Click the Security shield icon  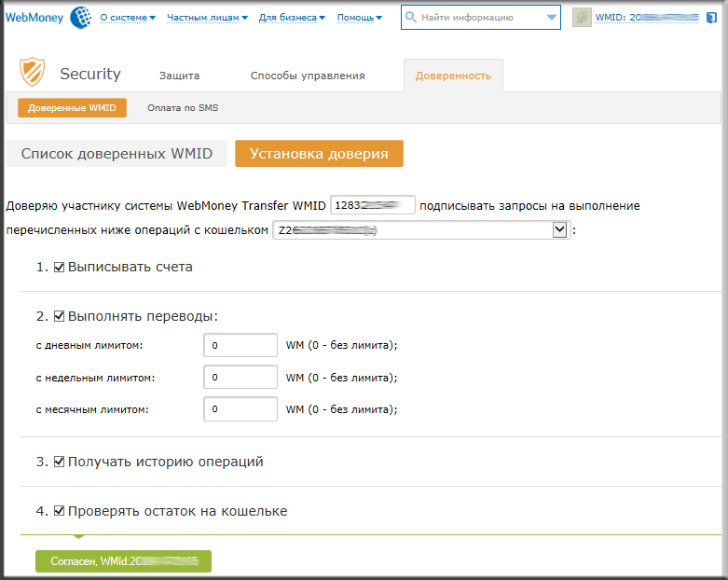coord(32,72)
